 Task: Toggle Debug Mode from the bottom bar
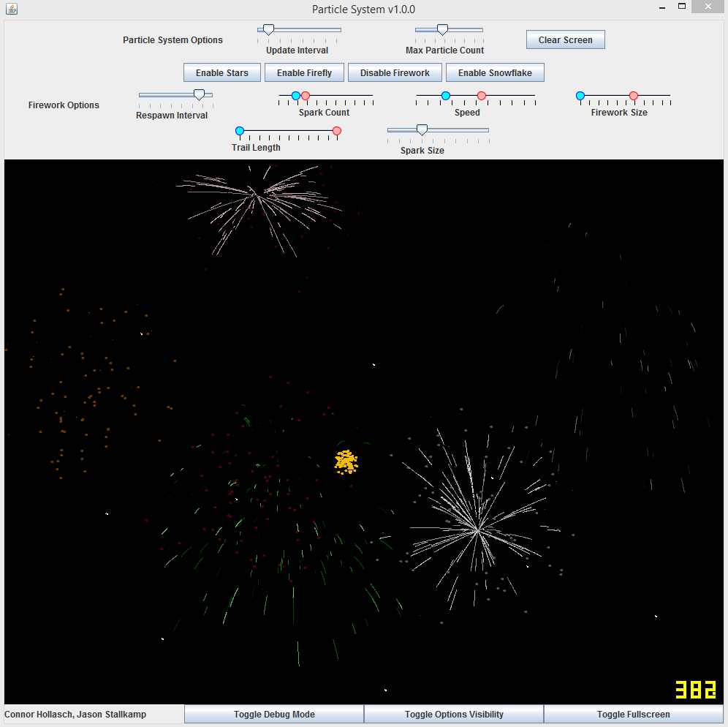273,714
